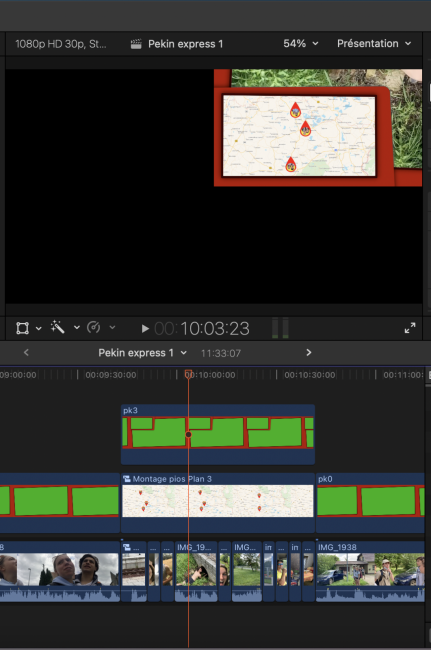Image resolution: width=431 pixels, height=650 pixels.
Task: Open the retime options chevron
Action: point(112,327)
